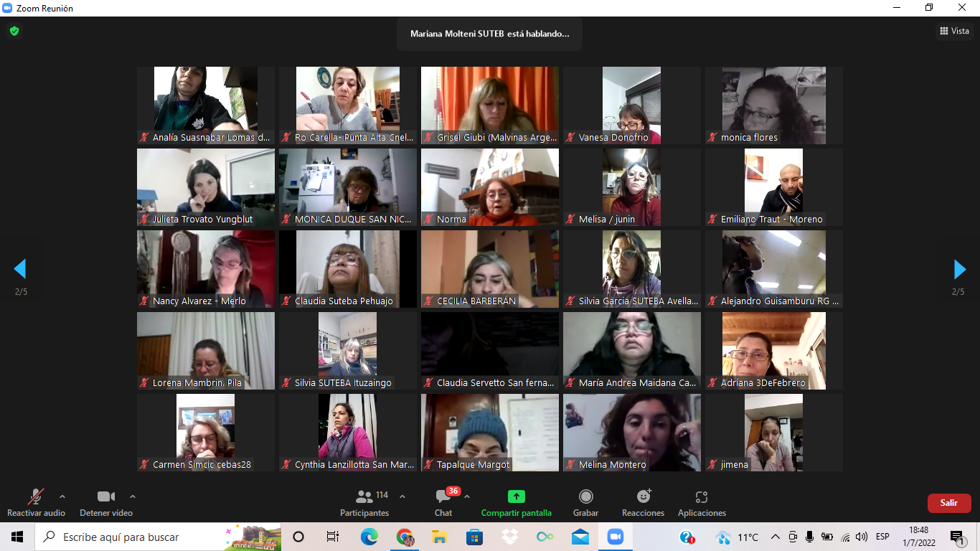Go to previous gallery page arrow

(x=20, y=269)
